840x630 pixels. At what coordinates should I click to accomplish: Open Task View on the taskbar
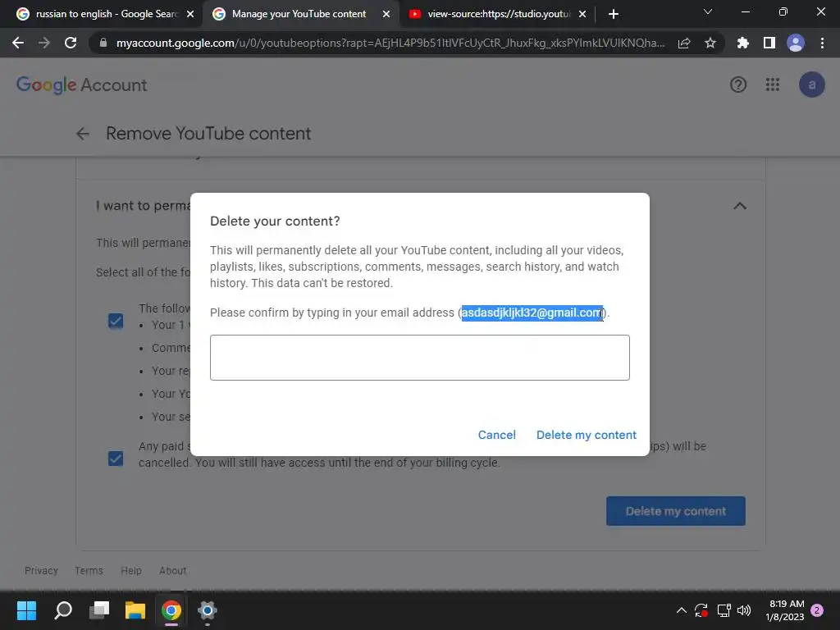(99, 610)
